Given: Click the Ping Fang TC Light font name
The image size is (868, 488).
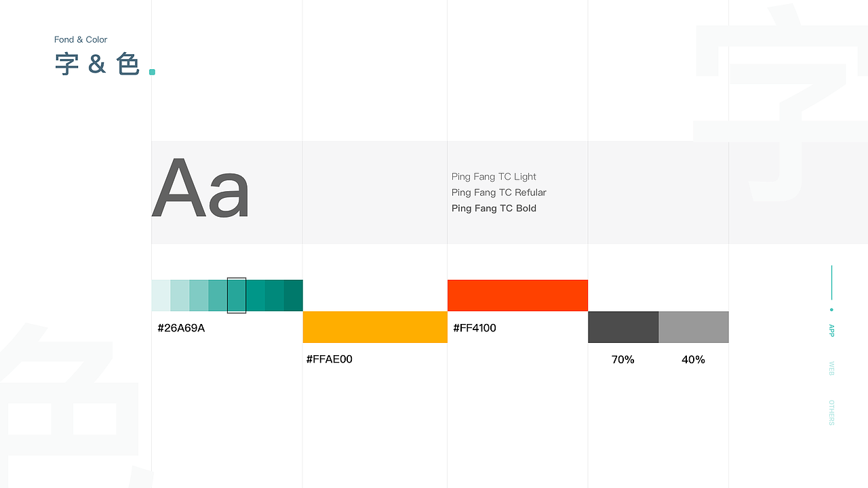Looking at the screenshot, I should (x=494, y=177).
